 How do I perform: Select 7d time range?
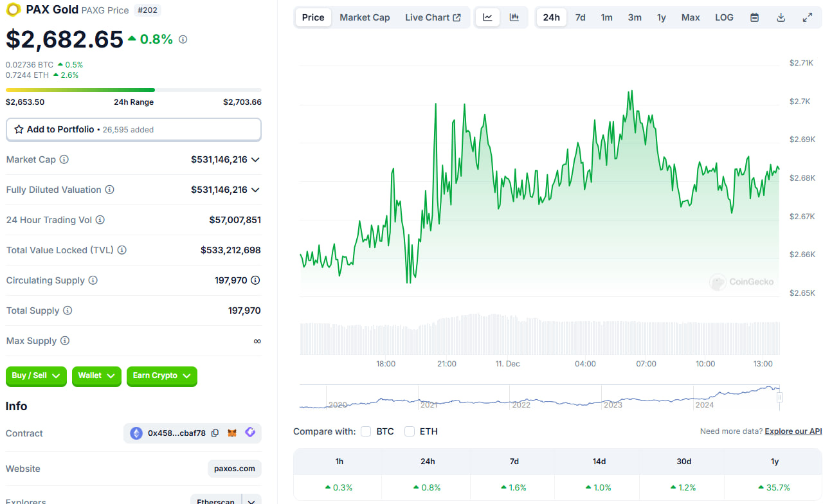580,17
